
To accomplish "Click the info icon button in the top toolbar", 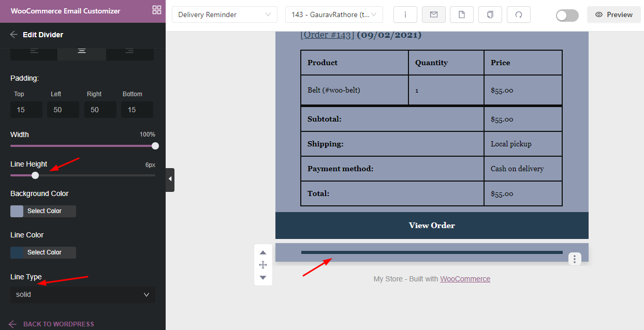I will point(405,14).
